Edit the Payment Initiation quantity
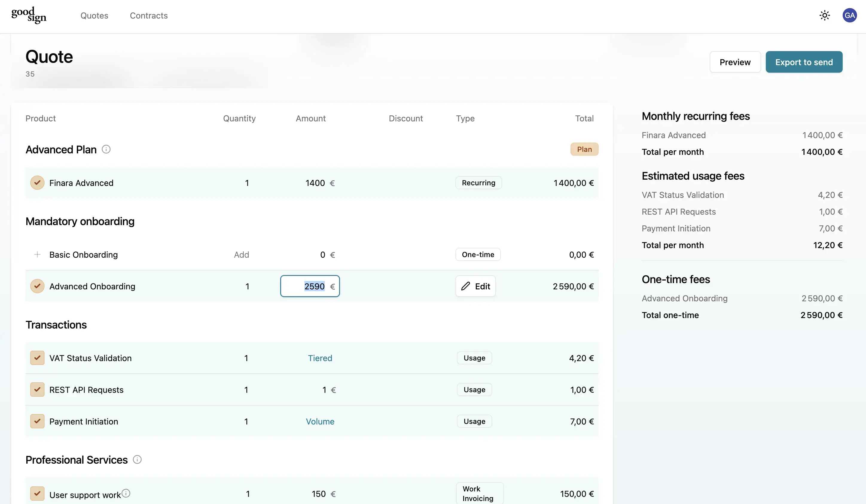Screen dimensions: 866x504 click(x=246, y=421)
